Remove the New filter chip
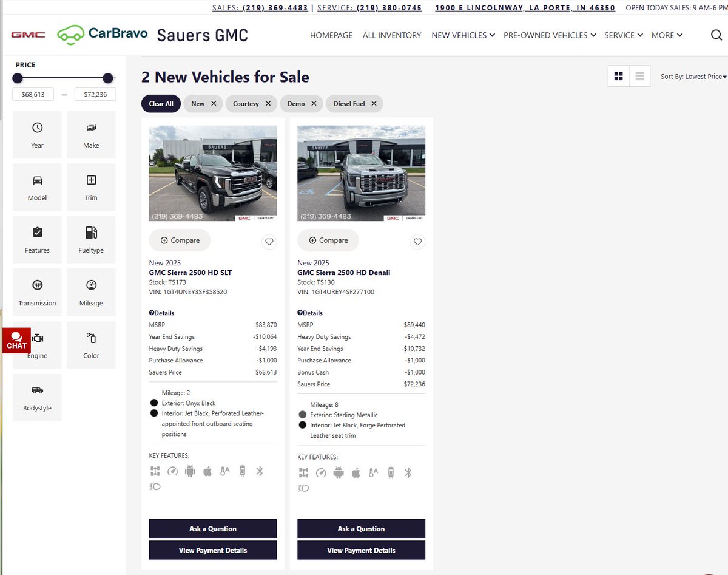728x575 pixels. [x=214, y=104]
